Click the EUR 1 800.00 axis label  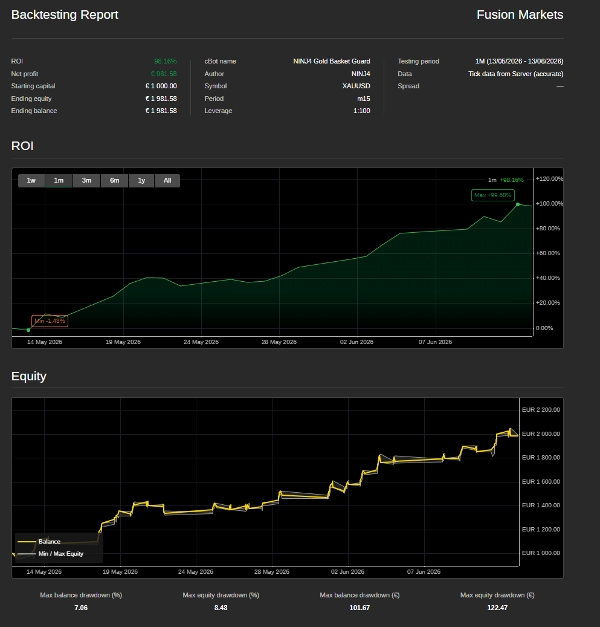[x=541, y=457]
